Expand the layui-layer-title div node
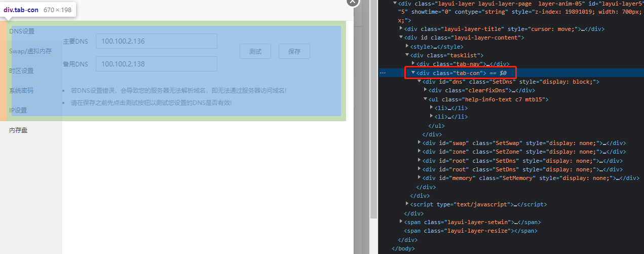 coord(401,29)
